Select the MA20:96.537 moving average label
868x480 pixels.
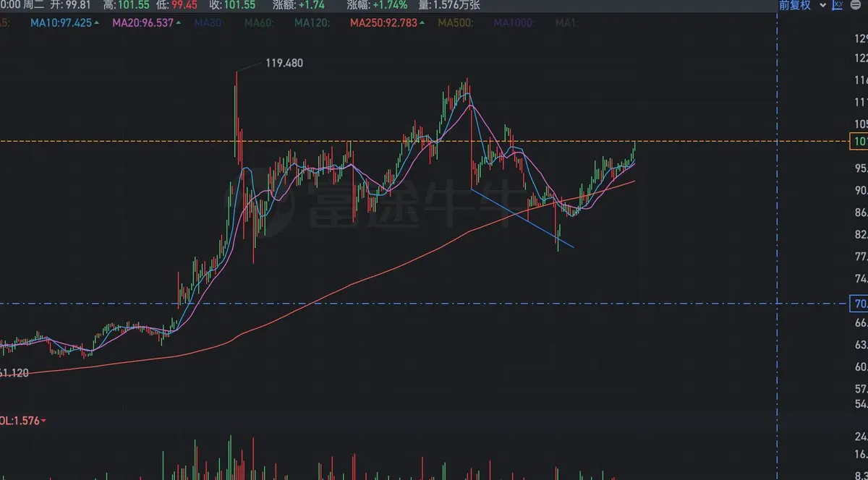point(147,22)
